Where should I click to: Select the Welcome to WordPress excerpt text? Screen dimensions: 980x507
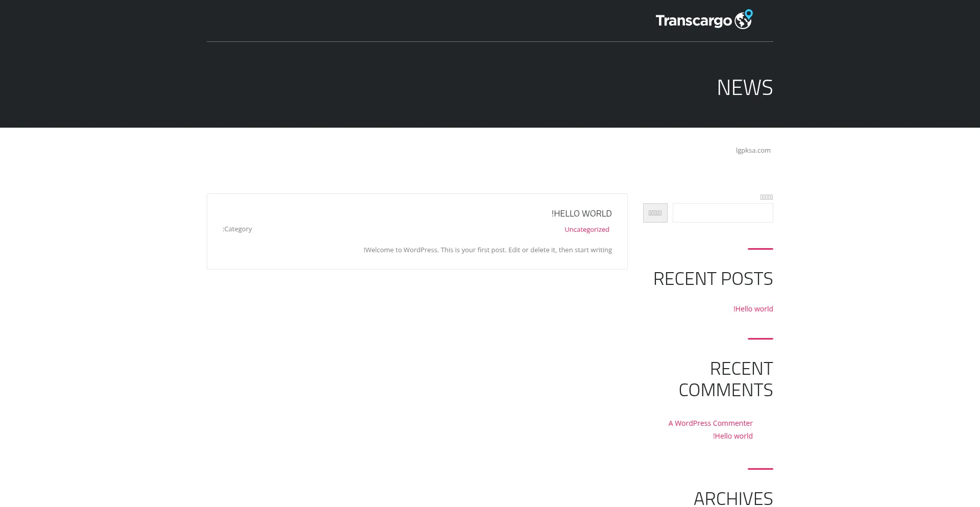(x=487, y=250)
